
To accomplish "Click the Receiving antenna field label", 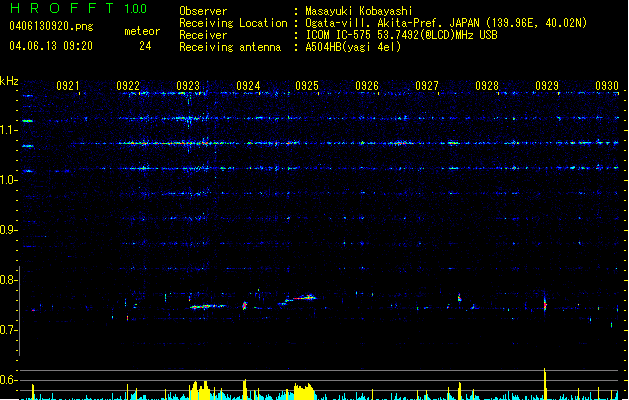I will [x=230, y=47].
